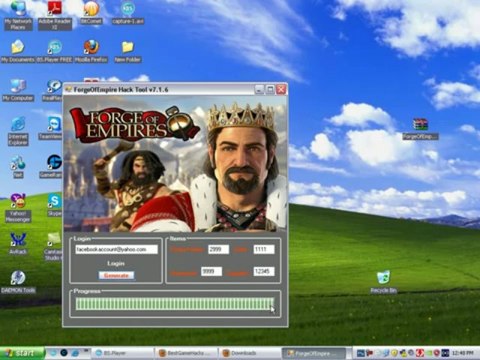Open the DAEMON Tools desktop icon

tap(18, 282)
